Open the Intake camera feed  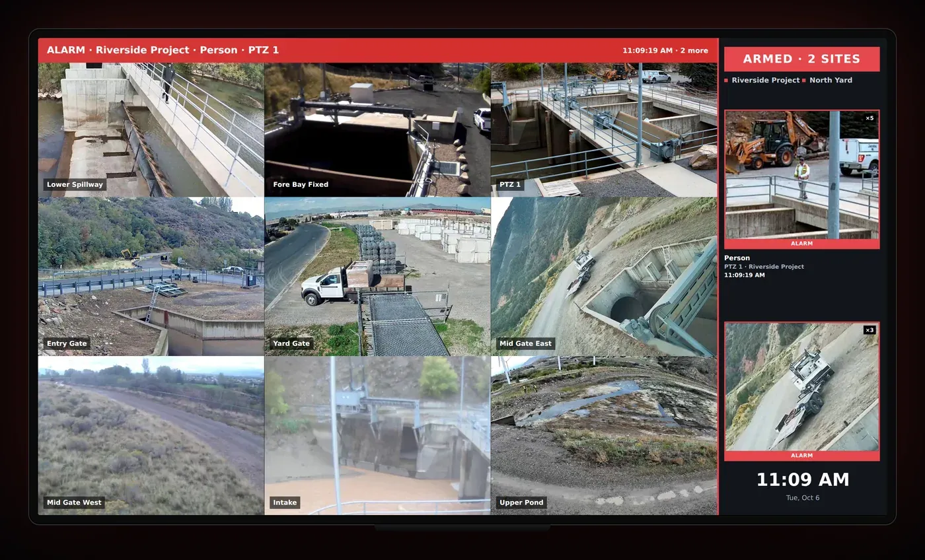(377, 436)
